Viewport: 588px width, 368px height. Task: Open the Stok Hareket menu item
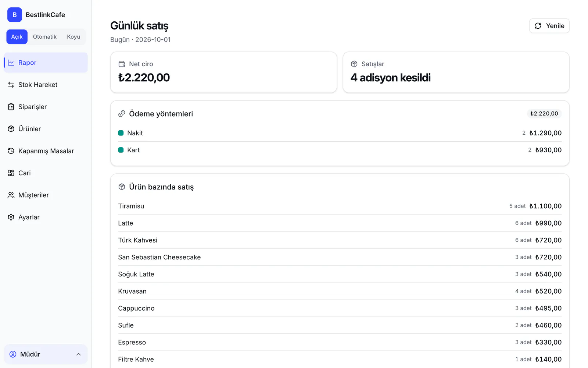click(x=46, y=85)
